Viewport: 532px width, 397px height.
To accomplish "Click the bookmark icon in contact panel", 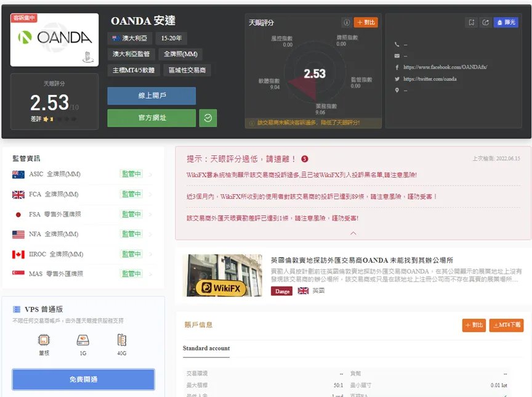I will tap(471, 22).
